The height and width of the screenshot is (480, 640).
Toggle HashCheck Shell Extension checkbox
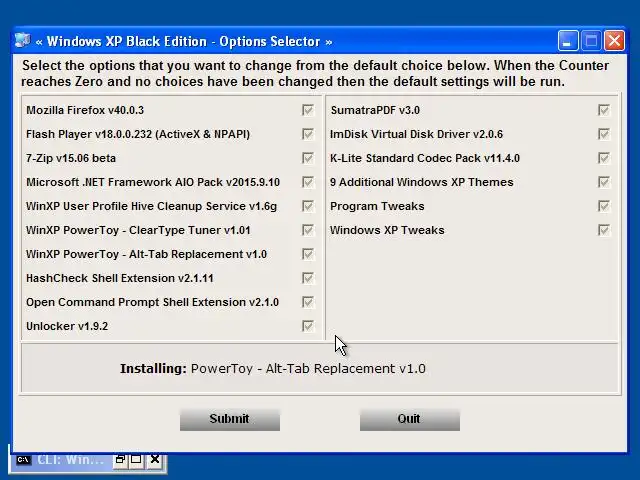[x=308, y=278]
